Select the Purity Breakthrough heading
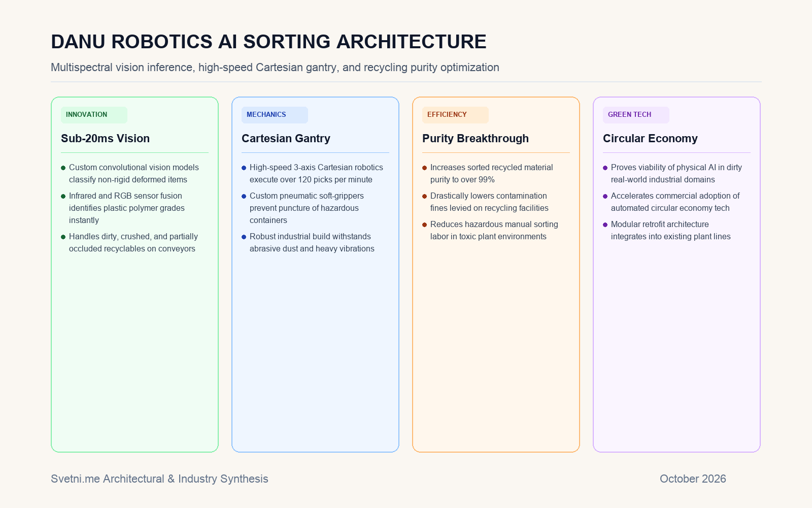 [476, 139]
